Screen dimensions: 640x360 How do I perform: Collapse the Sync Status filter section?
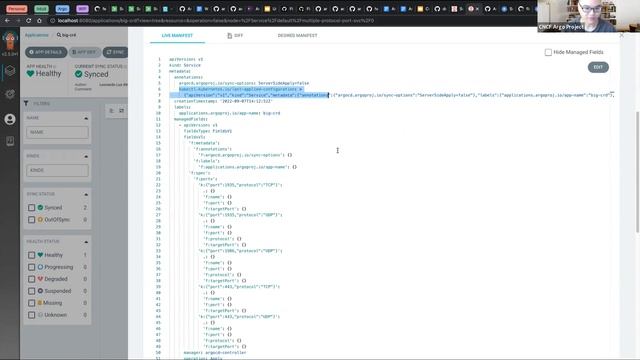click(86, 194)
